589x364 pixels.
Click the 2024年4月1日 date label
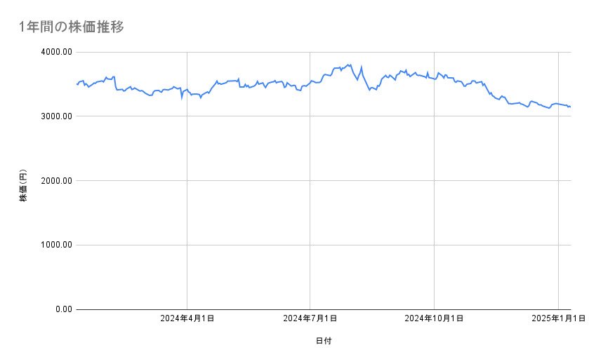pyautogui.click(x=187, y=319)
